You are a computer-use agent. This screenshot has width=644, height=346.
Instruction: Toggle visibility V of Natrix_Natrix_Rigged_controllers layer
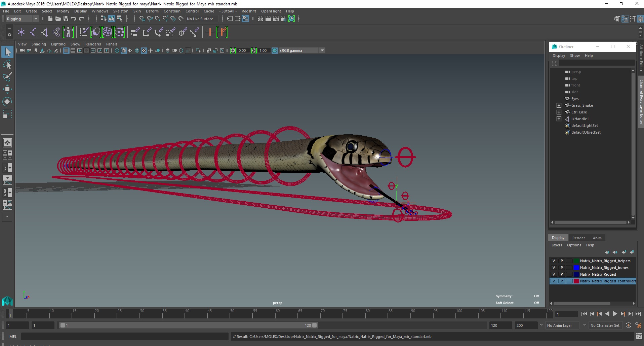pyautogui.click(x=554, y=281)
